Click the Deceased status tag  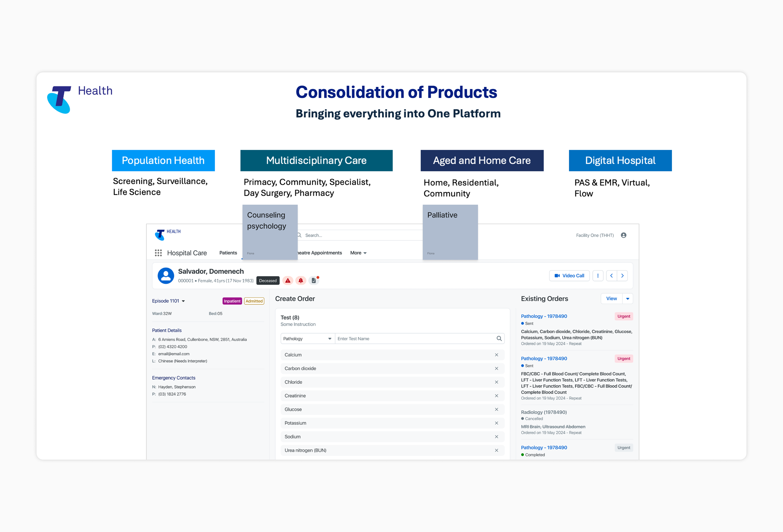tap(268, 281)
